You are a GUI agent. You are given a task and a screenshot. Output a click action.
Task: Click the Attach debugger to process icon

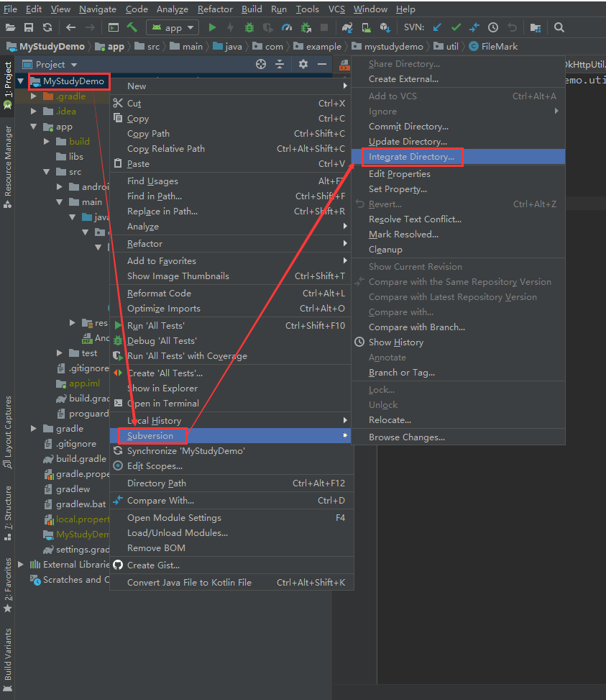306,27
